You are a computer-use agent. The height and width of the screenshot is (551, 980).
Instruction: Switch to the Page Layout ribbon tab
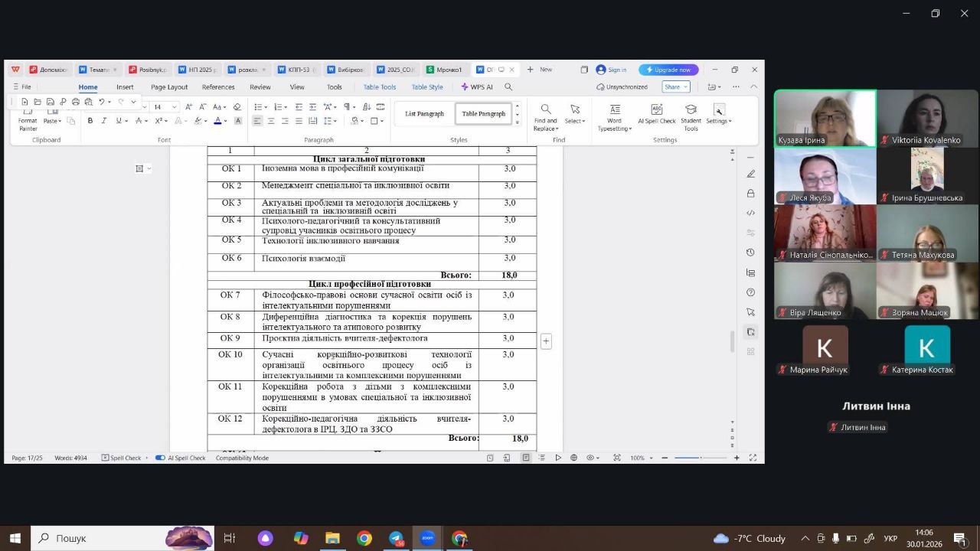[169, 87]
